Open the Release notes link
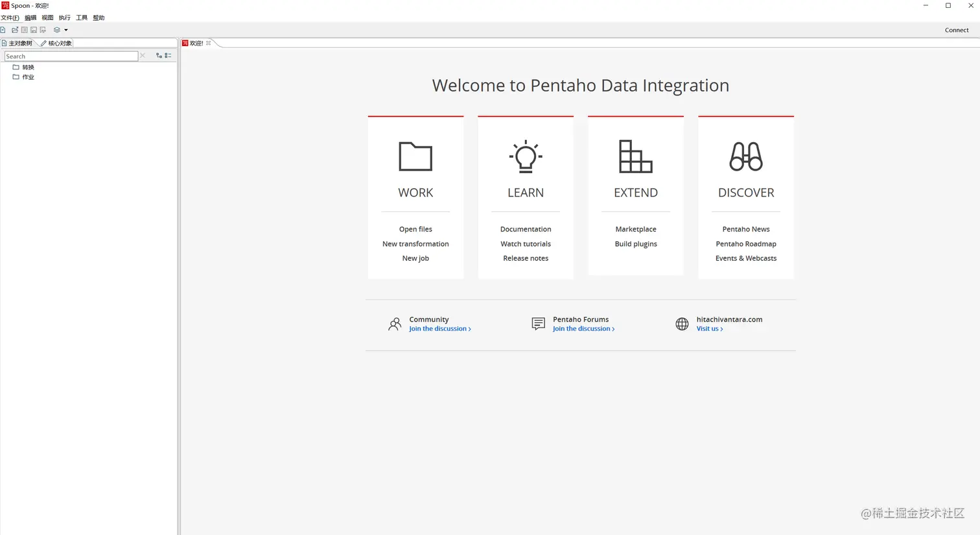The height and width of the screenshot is (535, 980). (x=526, y=258)
